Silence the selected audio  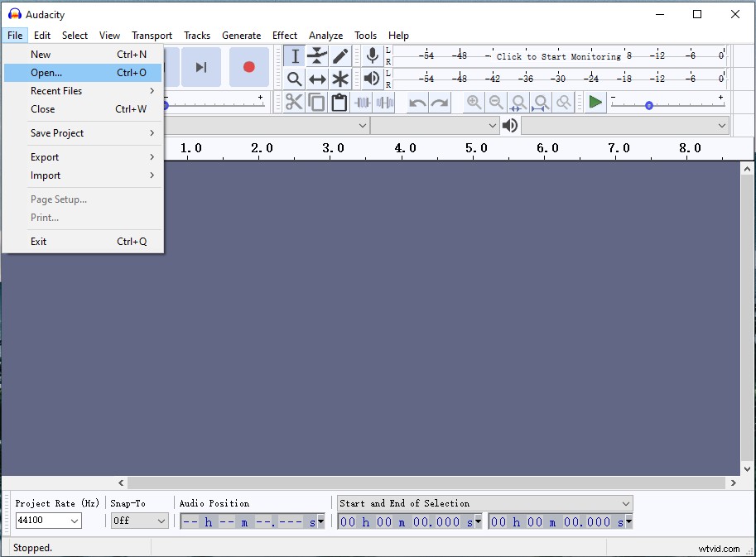tap(384, 102)
